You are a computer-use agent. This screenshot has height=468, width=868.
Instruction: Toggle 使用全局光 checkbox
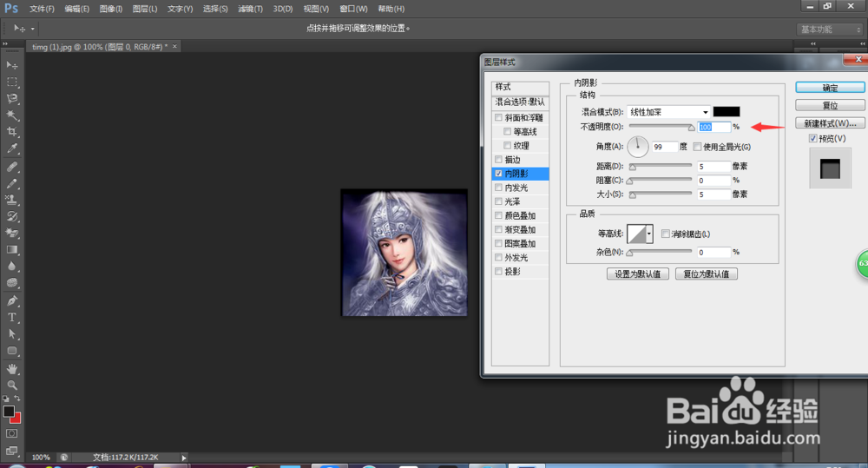click(697, 147)
